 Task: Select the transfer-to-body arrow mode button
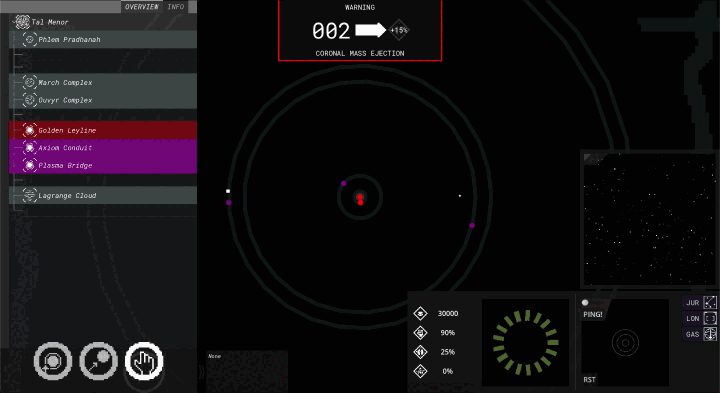point(98,361)
